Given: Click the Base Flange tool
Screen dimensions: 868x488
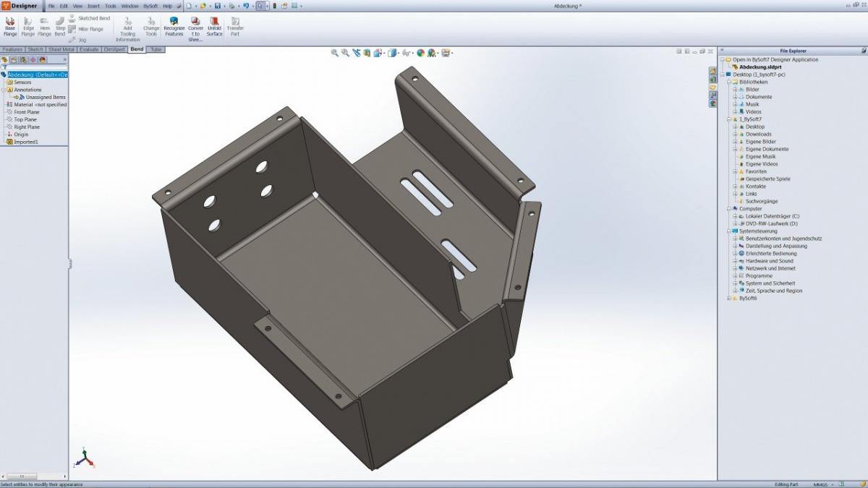Looking at the screenshot, I should click(10, 25).
